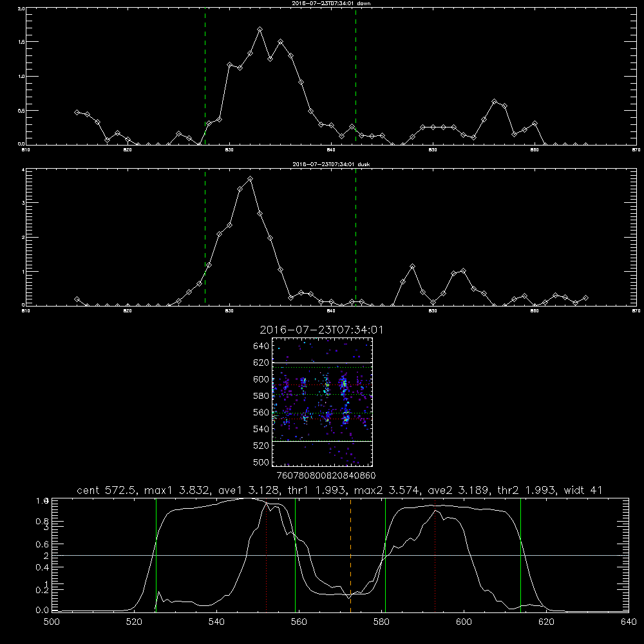Click the 640 label on image y-axis
The width and height of the screenshot is (644, 644).
point(261,346)
